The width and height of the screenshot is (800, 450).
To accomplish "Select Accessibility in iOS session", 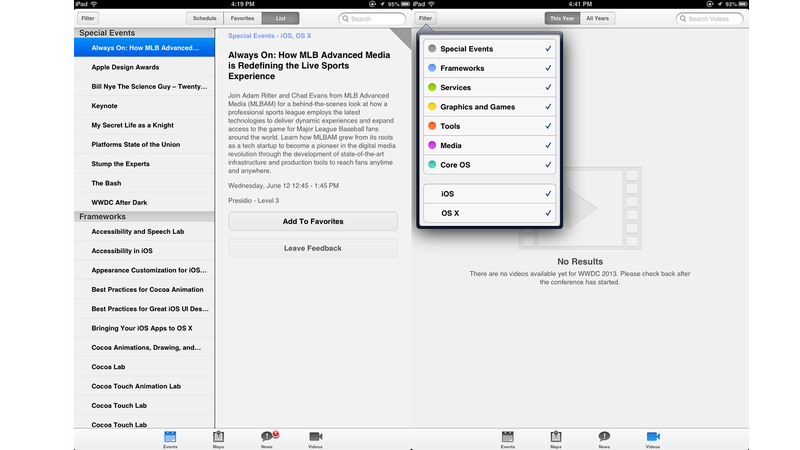I will pyautogui.click(x=144, y=251).
